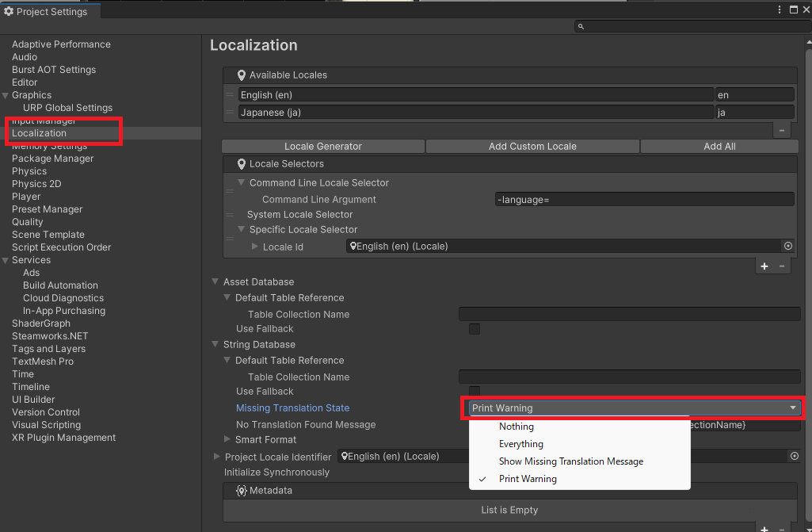
Task: Open Missing Translation State dropdown
Action: (635, 408)
